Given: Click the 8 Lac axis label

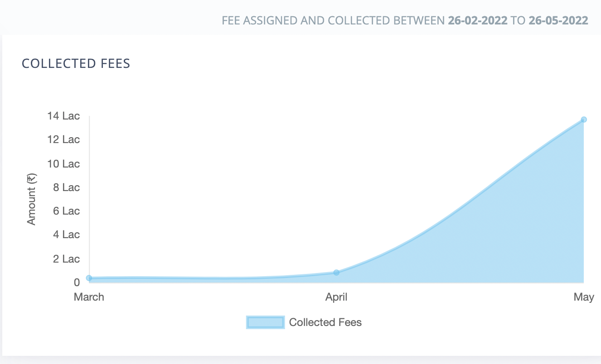Looking at the screenshot, I should 66,187.
